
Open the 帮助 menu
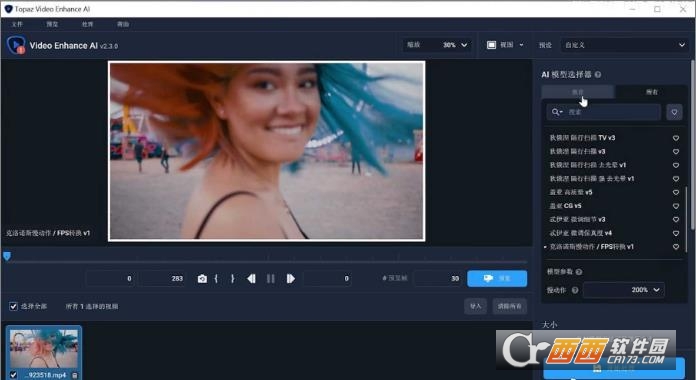[x=123, y=24]
